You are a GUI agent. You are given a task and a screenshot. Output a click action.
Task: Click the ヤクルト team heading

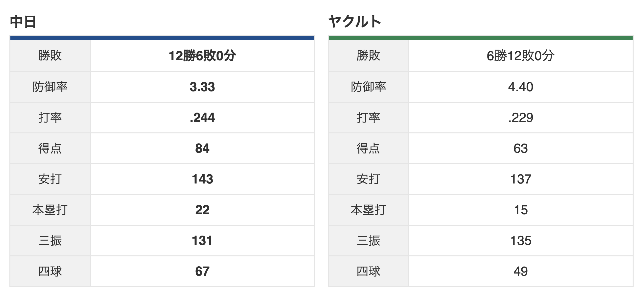(354, 22)
